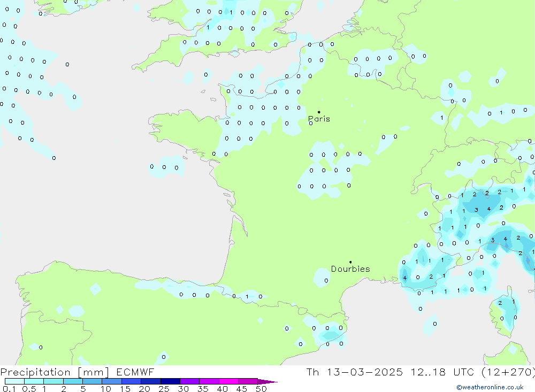Pick the 10–15 mm legend color swatch
The width and height of the screenshot is (535, 392).
(x=112, y=381)
